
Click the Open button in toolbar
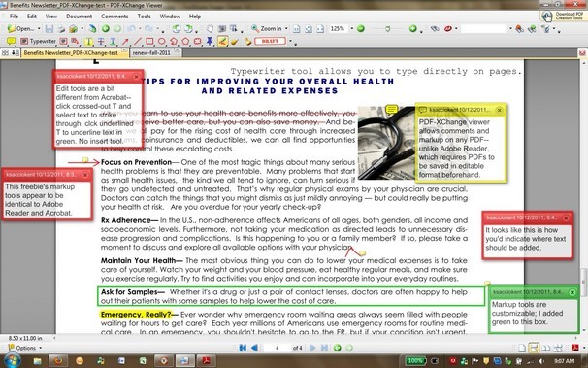tap(21, 28)
